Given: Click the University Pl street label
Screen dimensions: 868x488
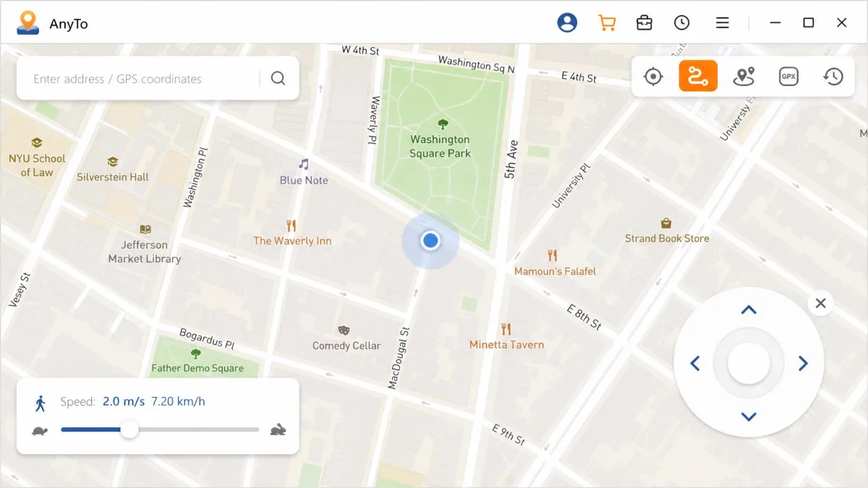Looking at the screenshot, I should (x=571, y=184).
